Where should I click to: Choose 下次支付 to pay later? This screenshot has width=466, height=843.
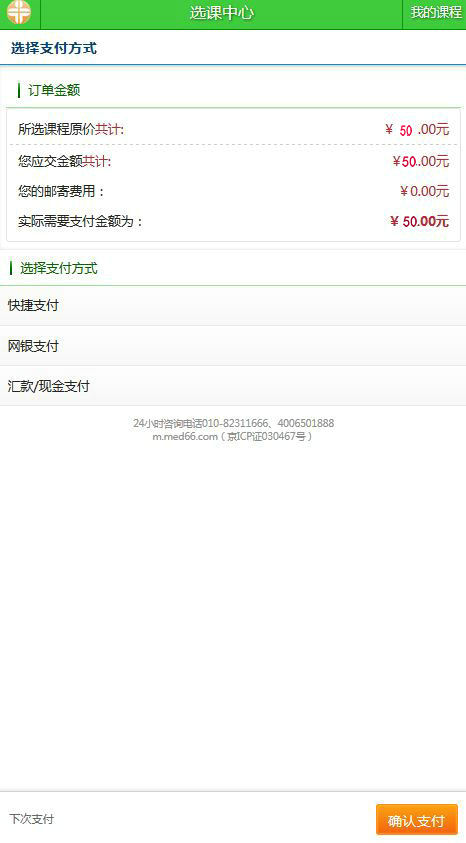pos(31,819)
